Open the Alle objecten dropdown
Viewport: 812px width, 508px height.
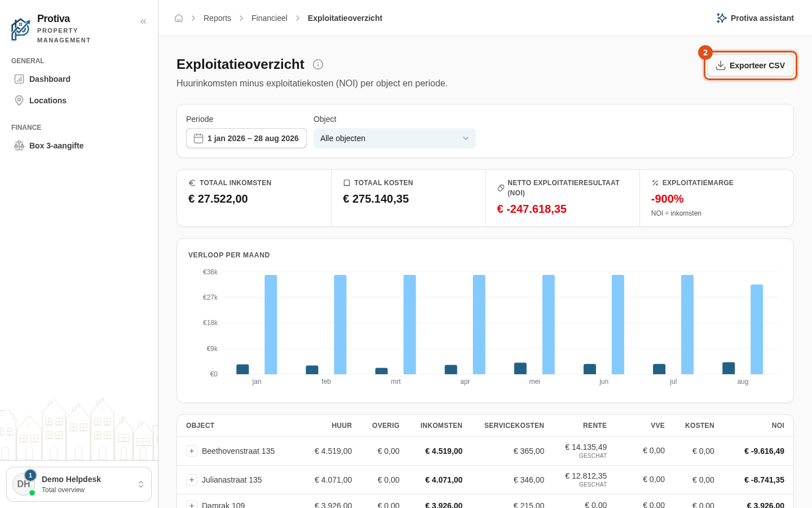pyautogui.click(x=395, y=138)
